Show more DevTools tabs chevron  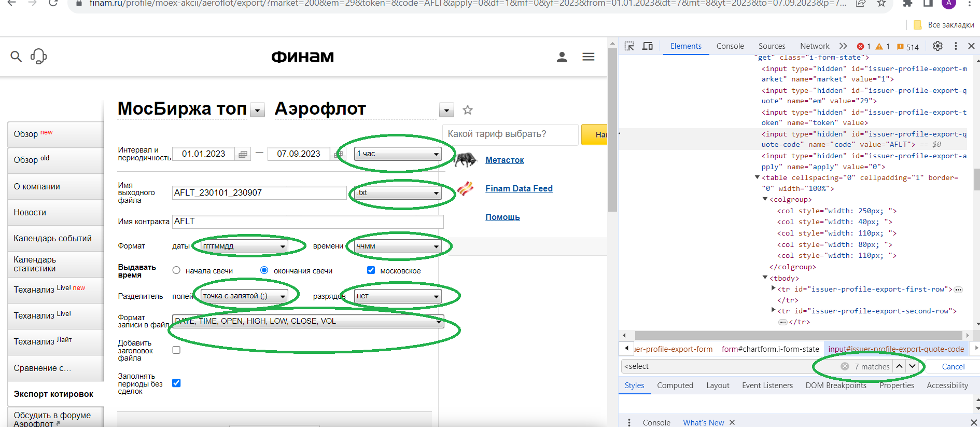coord(843,46)
